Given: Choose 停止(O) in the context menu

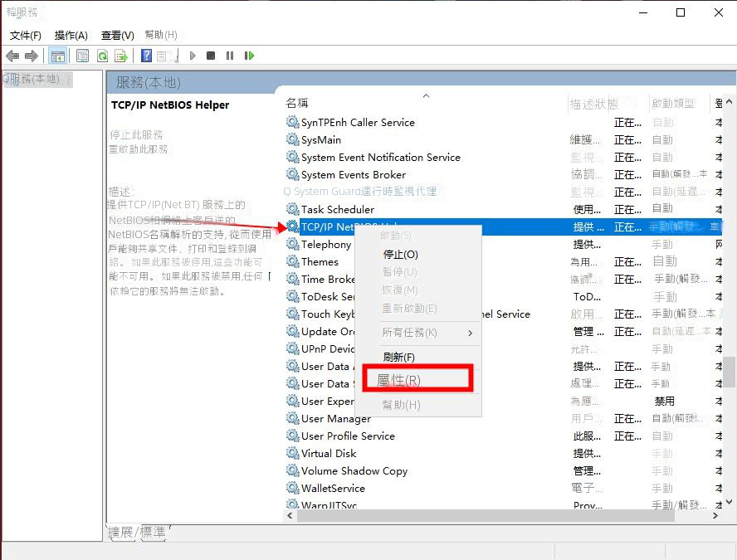Looking at the screenshot, I should point(400,254).
